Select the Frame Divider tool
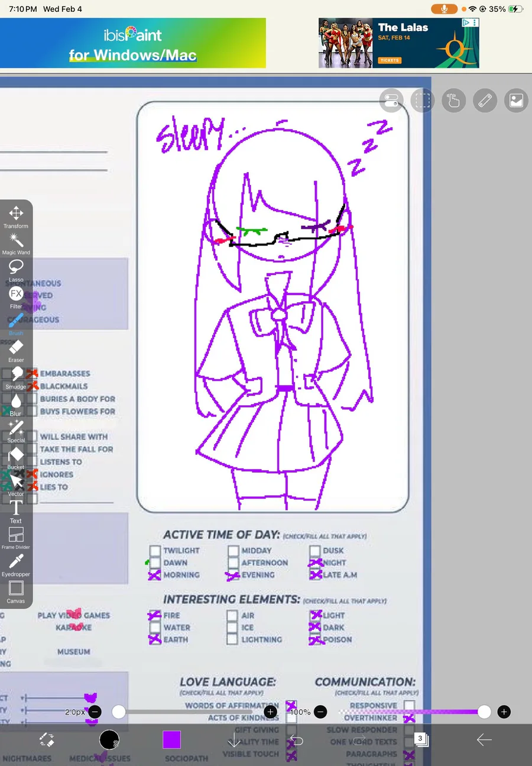 click(16, 538)
